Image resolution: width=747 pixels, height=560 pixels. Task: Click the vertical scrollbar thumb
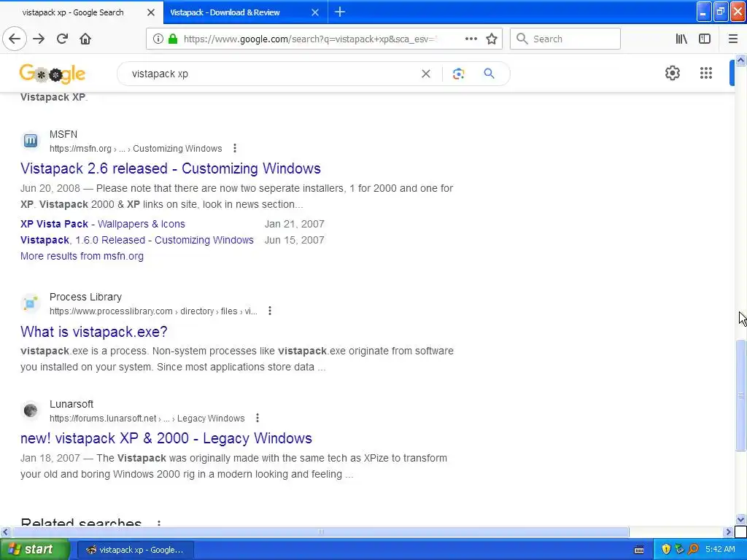tap(741, 394)
